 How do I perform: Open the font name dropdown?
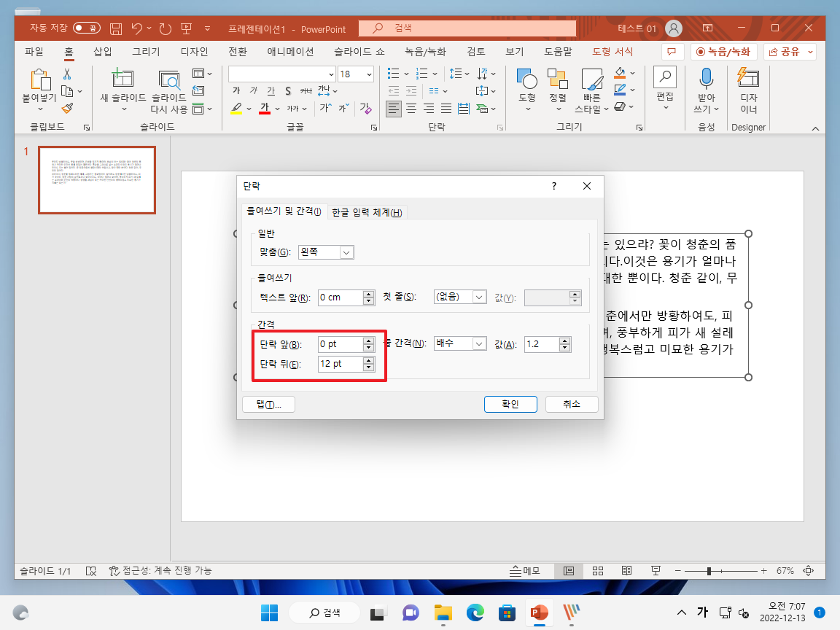331,74
